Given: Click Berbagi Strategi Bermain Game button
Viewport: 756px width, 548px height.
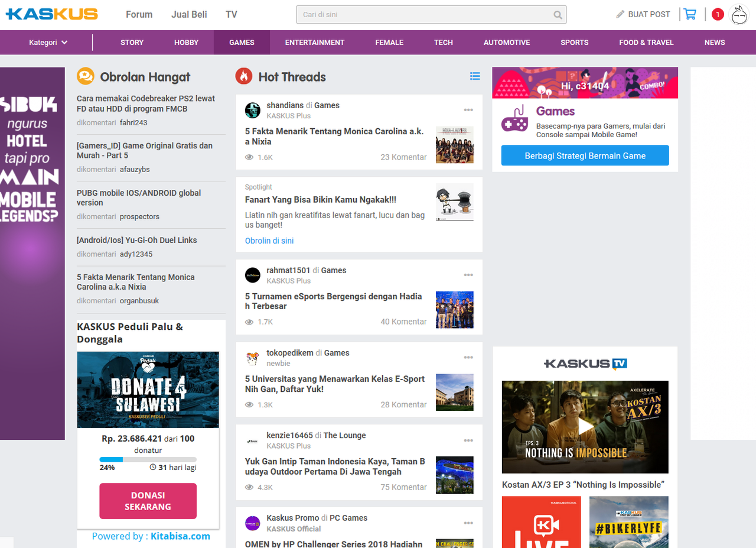Looking at the screenshot, I should click(x=585, y=155).
